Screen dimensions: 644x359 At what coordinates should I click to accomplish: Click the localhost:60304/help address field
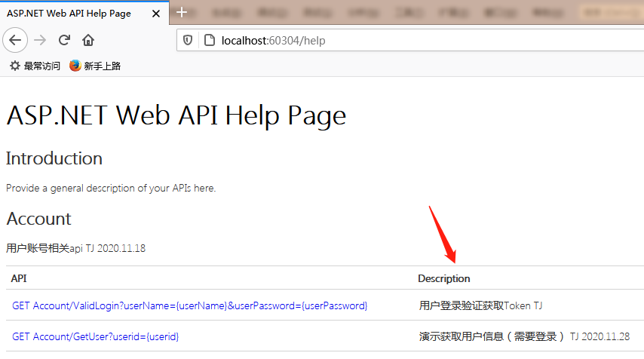[x=411, y=40]
